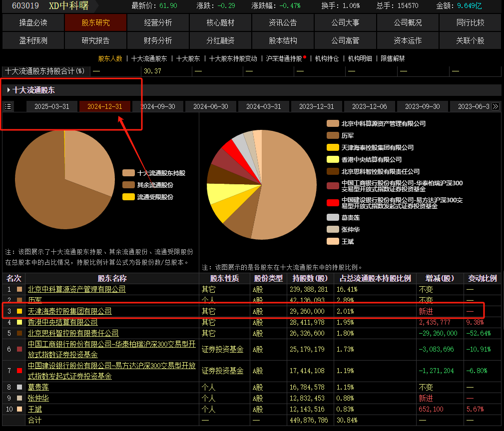The height and width of the screenshot is (431, 504).
Task: Jump to the 十大股东 sub-link
Action: pyautogui.click(x=188, y=58)
